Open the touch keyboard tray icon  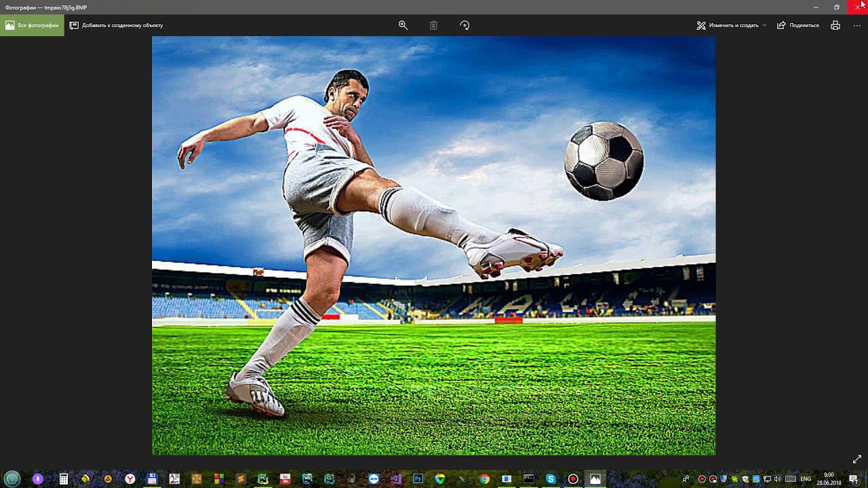pos(791,479)
